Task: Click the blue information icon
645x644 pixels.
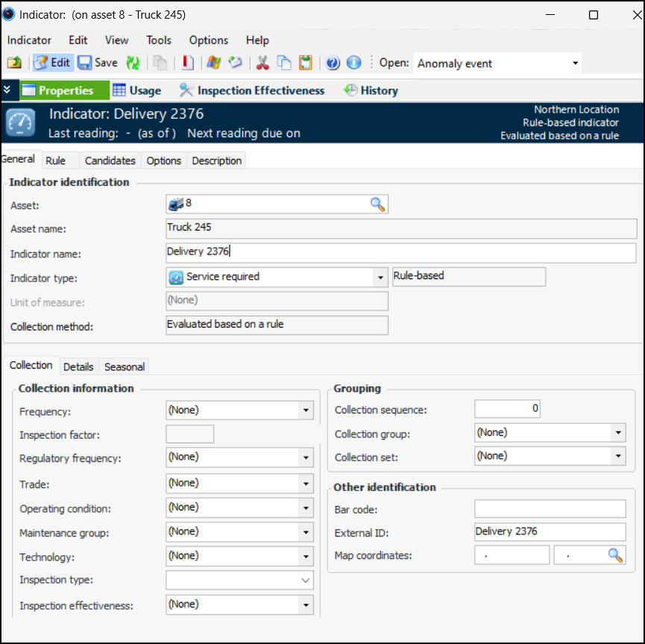Action: coord(354,63)
